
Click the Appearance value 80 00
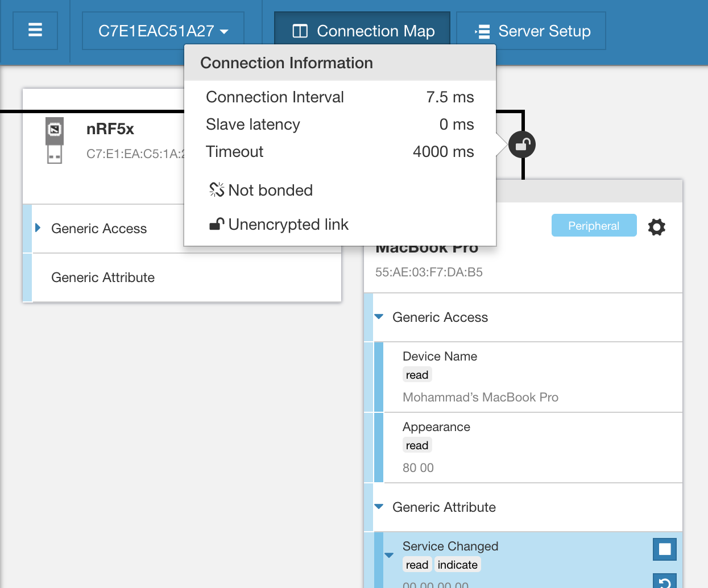tap(418, 468)
